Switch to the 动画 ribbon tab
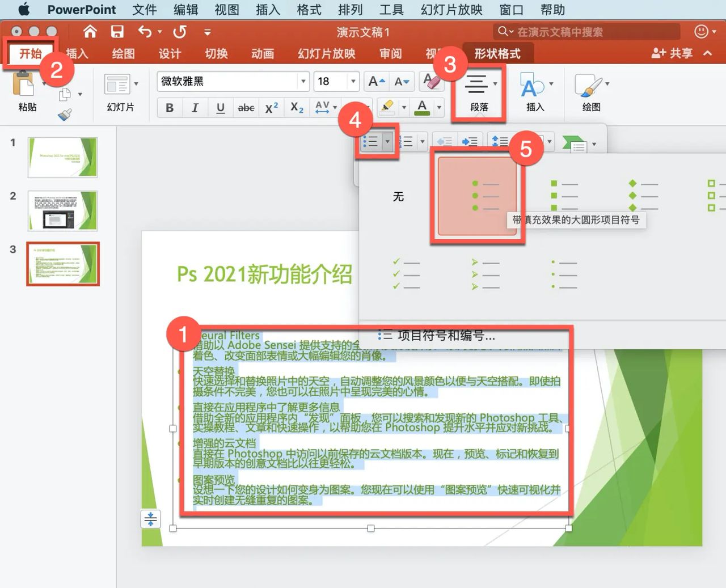Image resolution: width=726 pixels, height=588 pixels. click(263, 54)
